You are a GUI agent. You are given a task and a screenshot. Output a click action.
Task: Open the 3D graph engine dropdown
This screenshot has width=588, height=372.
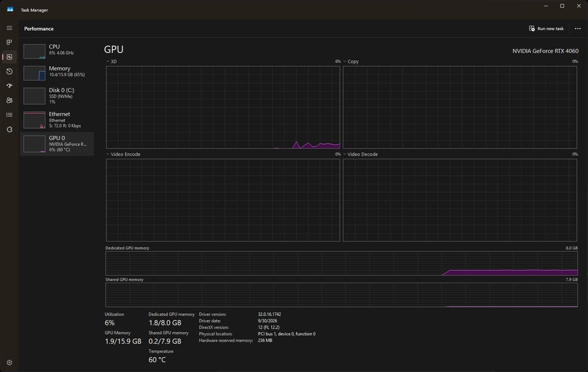coord(111,61)
